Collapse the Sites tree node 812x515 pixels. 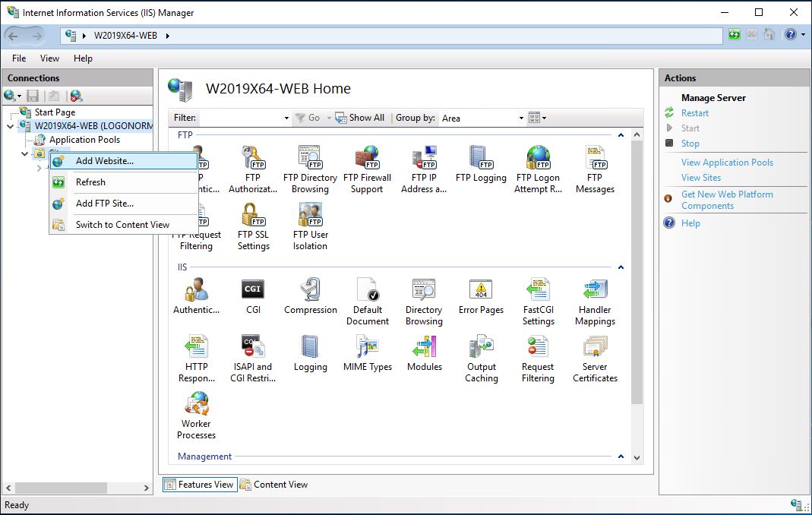[x=24, y=153]
